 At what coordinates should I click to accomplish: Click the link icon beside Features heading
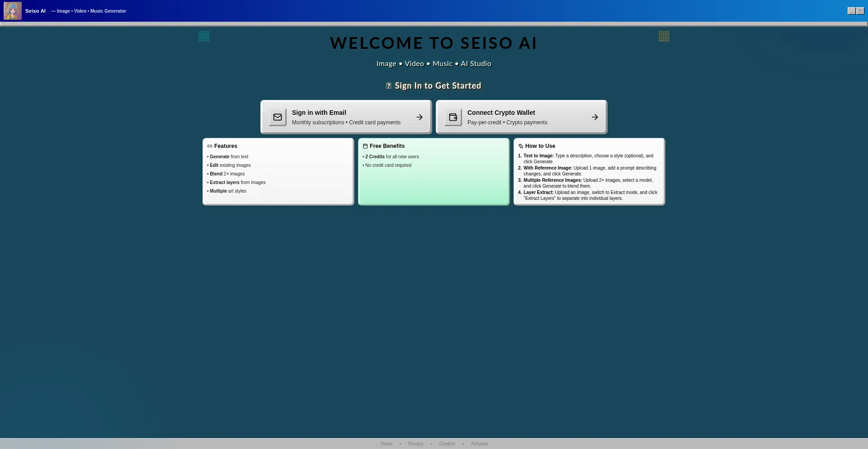[210, 146]
